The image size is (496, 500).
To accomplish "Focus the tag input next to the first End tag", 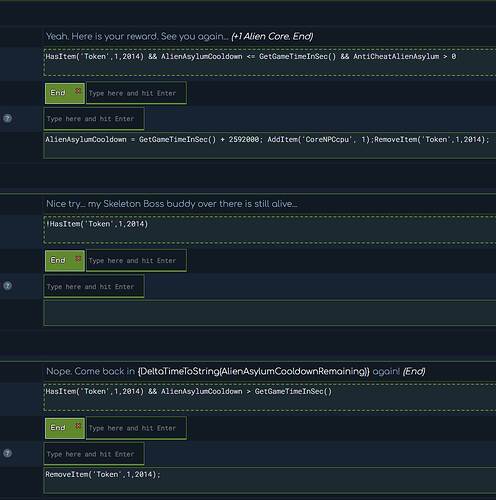I will 136,93.
